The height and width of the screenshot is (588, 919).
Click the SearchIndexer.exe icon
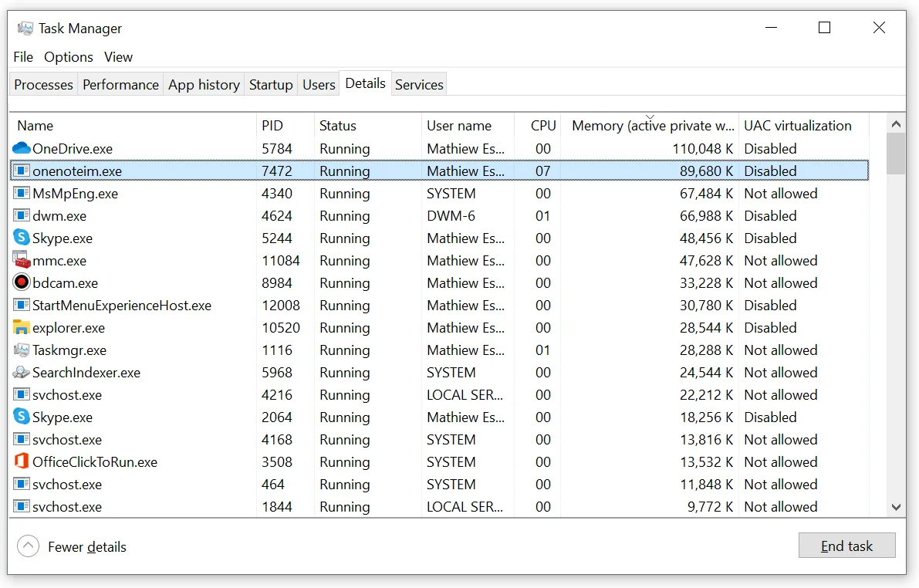22,372
